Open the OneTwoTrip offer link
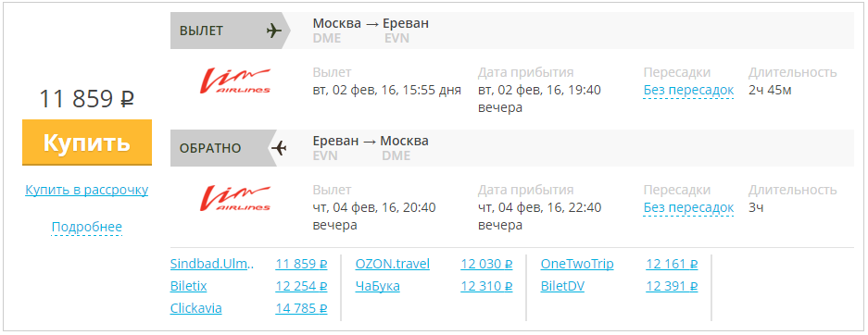This screenshot has width=868, height=335. pos(577,265)
